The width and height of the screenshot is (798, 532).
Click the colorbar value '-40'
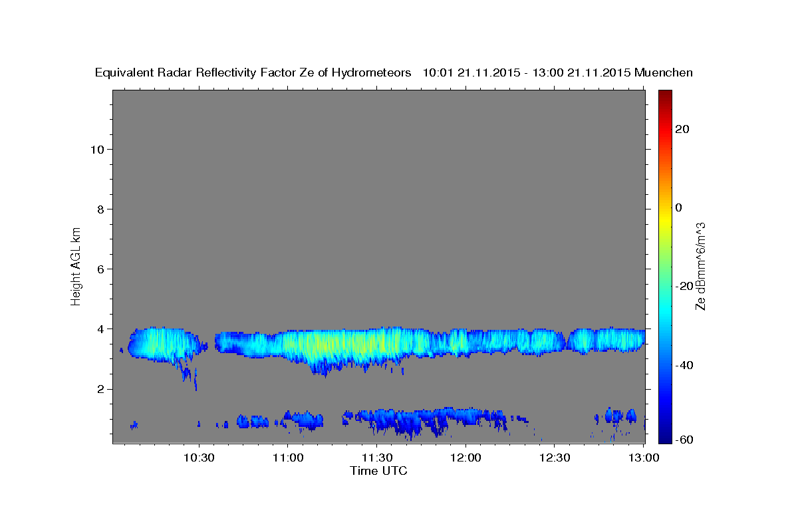point(684,365)
